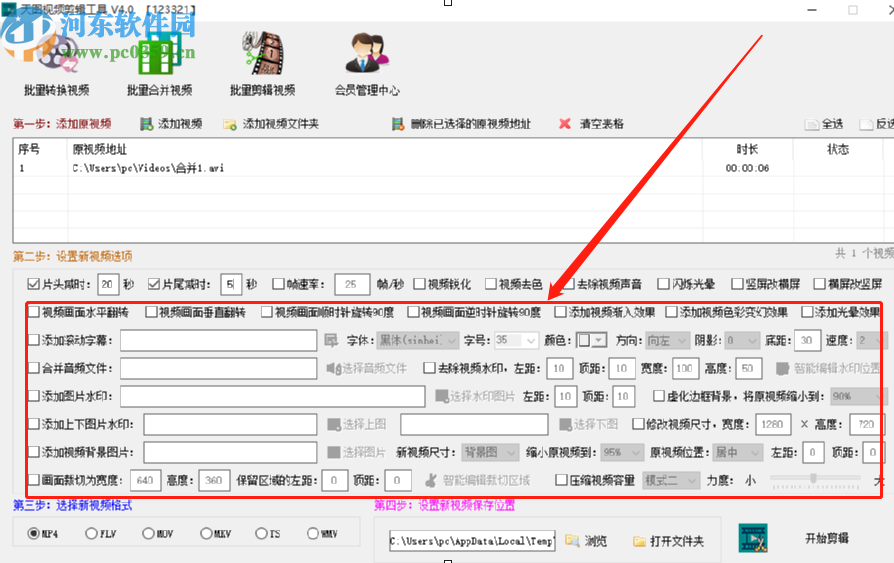Check 添加图片水印 option

pyautogui.click(x=34, y=396)
